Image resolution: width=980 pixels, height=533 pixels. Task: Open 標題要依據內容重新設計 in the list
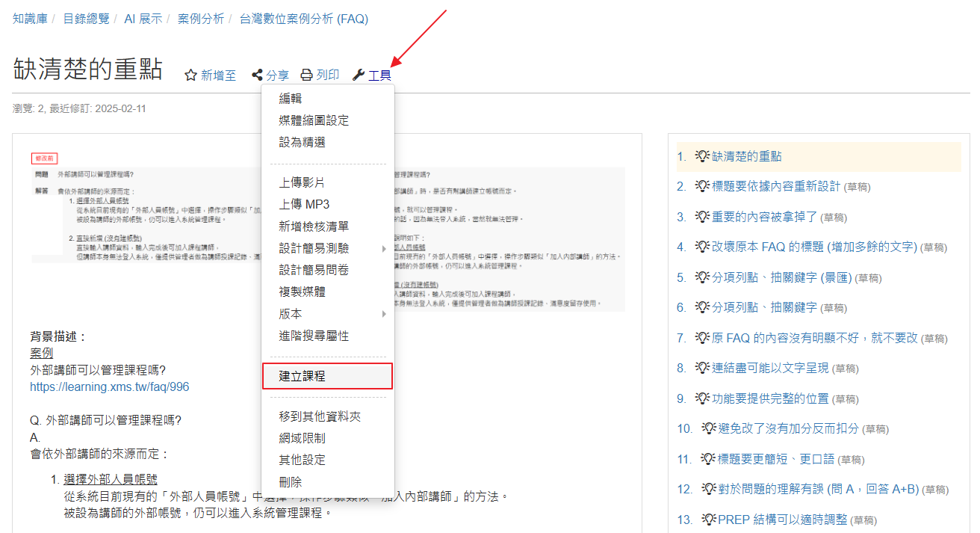776,186
